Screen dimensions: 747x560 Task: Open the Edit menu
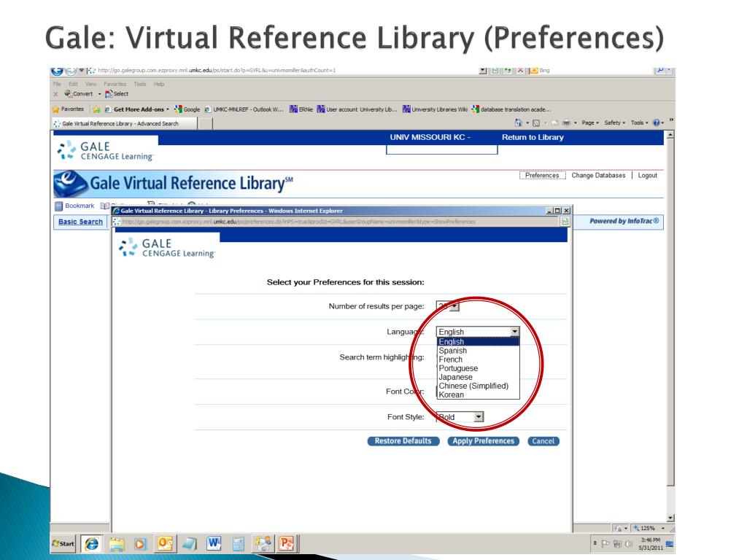73,84
